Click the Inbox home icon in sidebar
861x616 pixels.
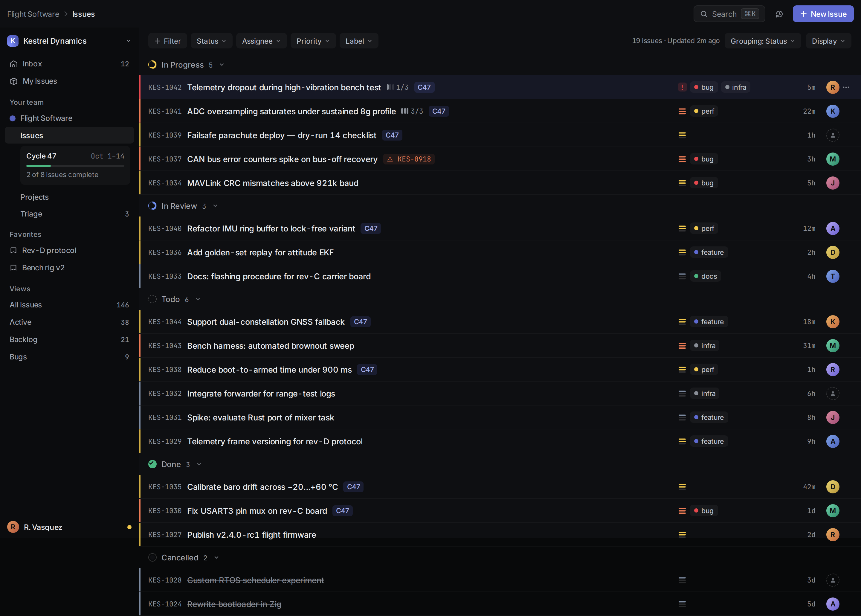click(x=14, y=64)
